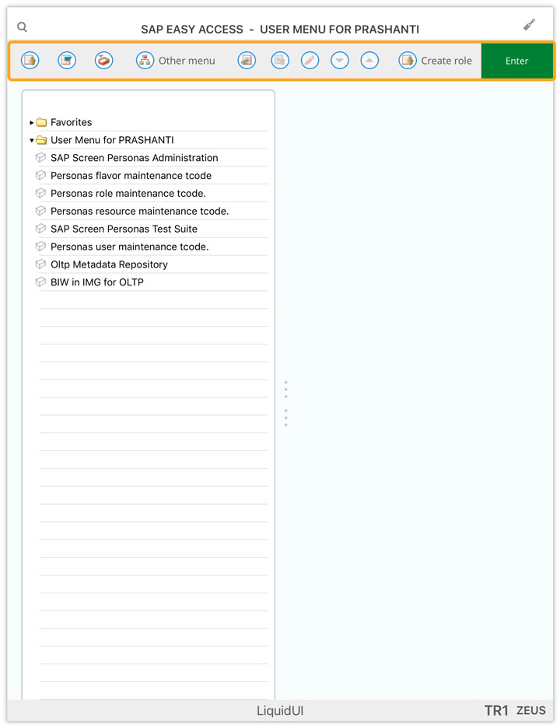Click the grayed Delete Favorites toolbar icon
This screenshot has width=560, height=728.
click(280, 61)
